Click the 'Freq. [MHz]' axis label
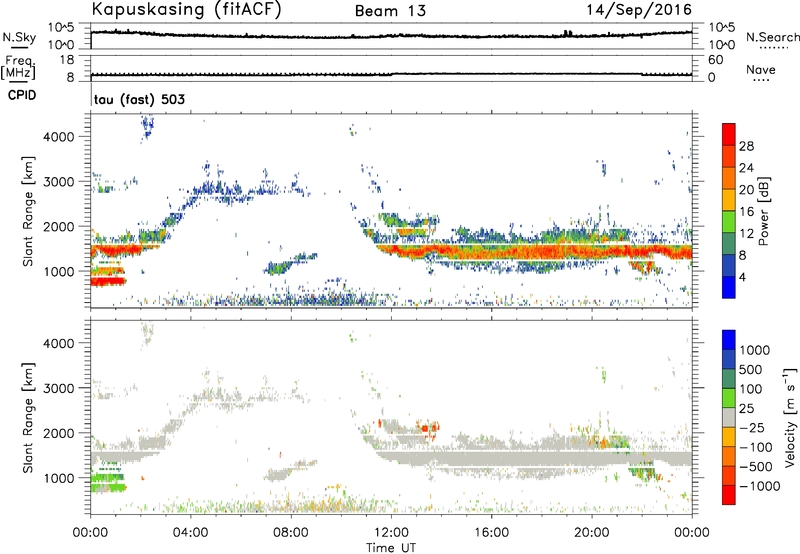This screenshot has width=800, height=554. (19, 67)
